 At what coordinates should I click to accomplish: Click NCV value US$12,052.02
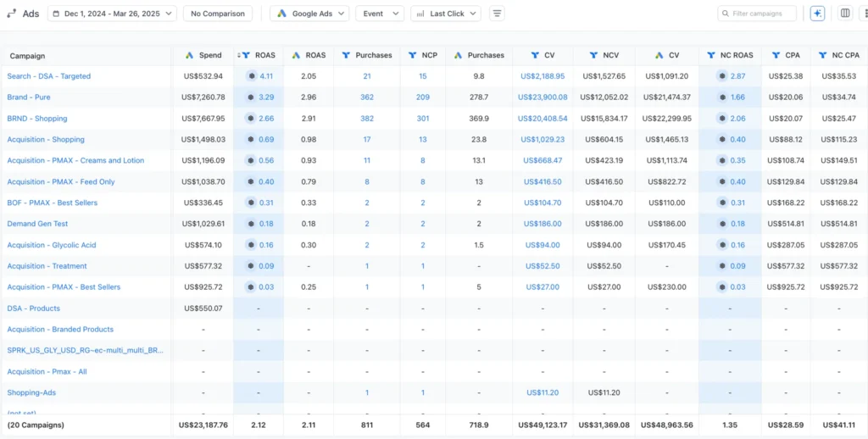(604, 97)
